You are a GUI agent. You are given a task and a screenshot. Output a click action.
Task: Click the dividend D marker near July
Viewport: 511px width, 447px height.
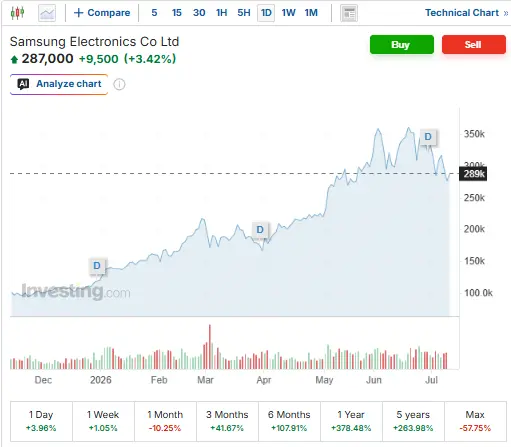(428, 137)
